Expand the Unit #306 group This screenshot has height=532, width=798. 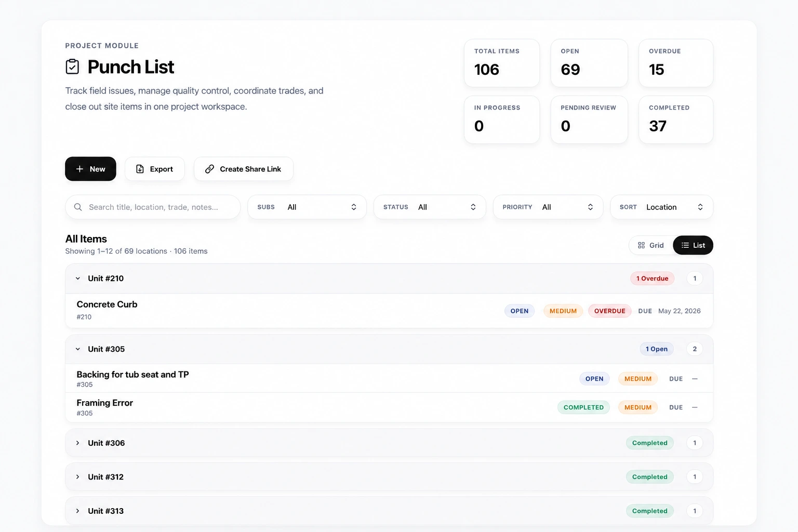[78, 443]
